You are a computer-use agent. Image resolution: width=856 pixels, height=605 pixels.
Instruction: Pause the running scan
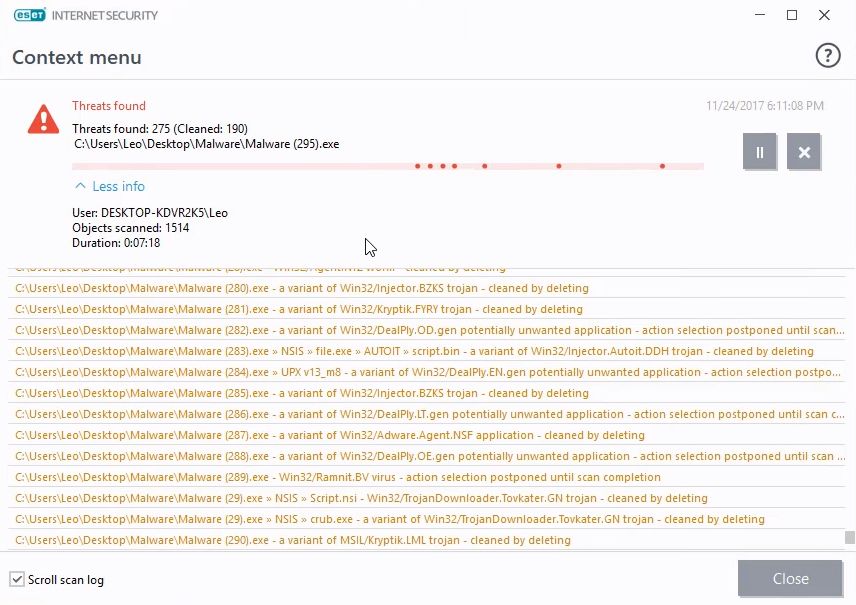[x=759, y=152]
